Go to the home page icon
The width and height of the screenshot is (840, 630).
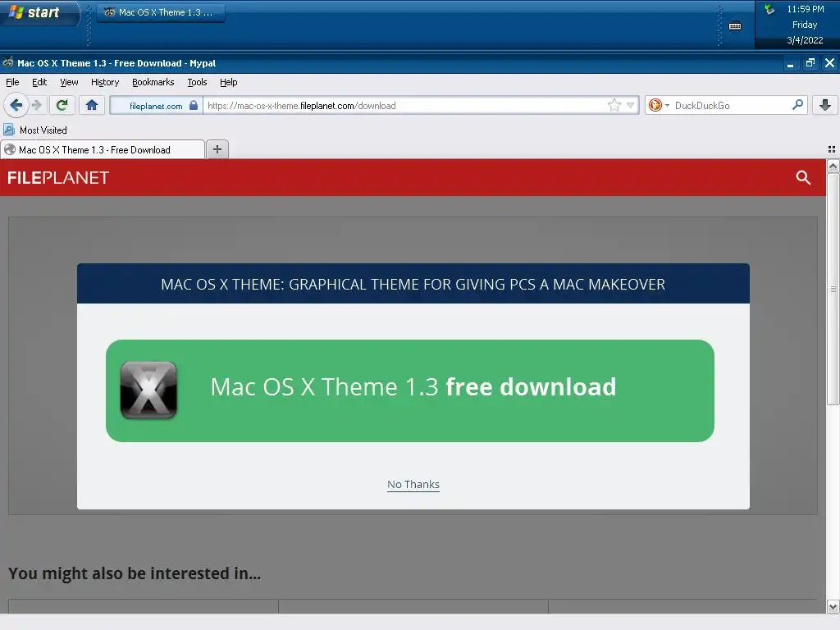click(x=92, y=105)
